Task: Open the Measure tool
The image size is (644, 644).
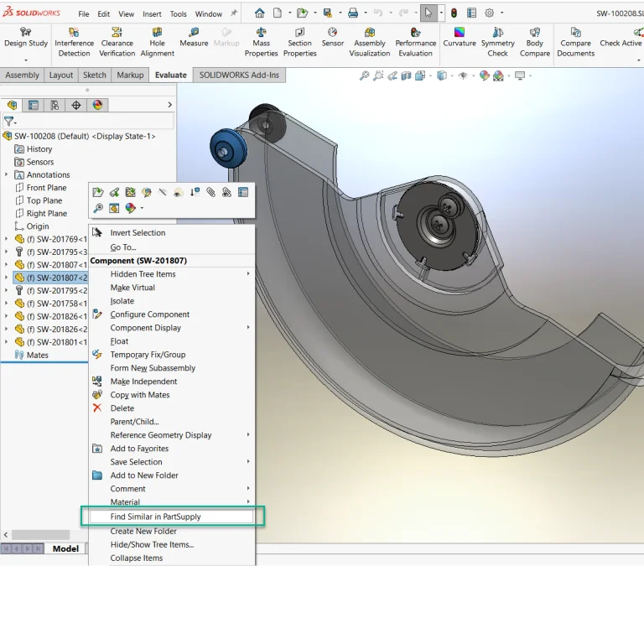Action: [x=194, y=38]
